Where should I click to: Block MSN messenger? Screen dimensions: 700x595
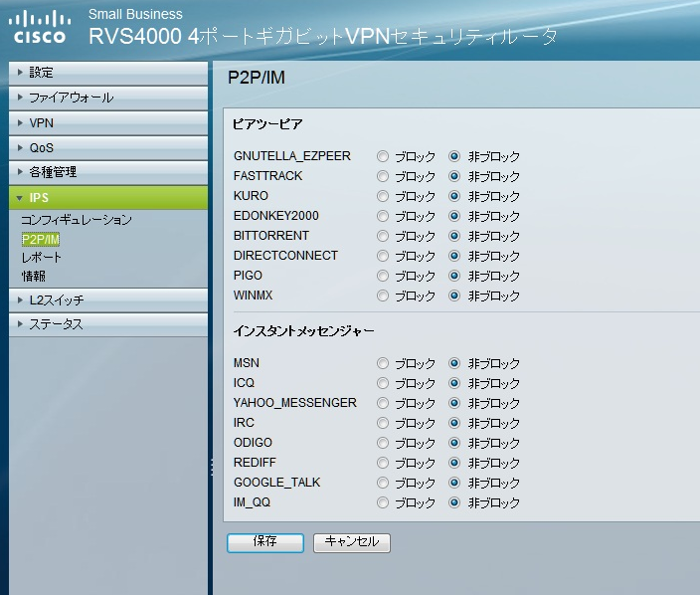(x=383, y=363)
